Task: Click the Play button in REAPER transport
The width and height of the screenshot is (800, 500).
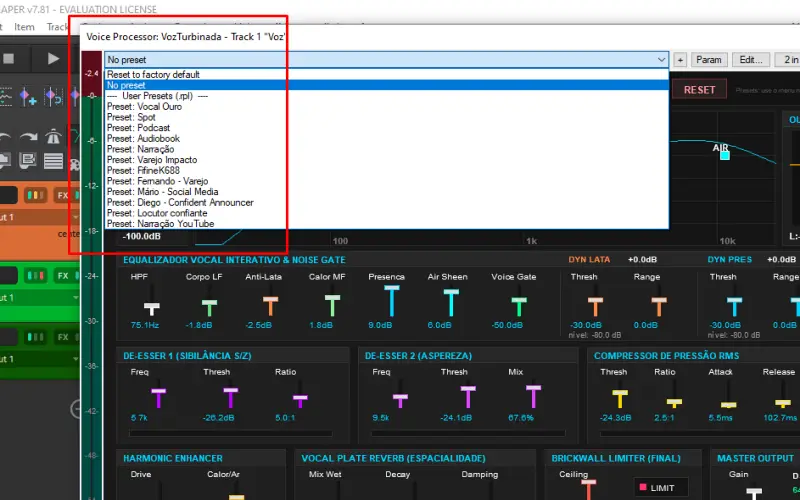Action: tap(53, 59)
